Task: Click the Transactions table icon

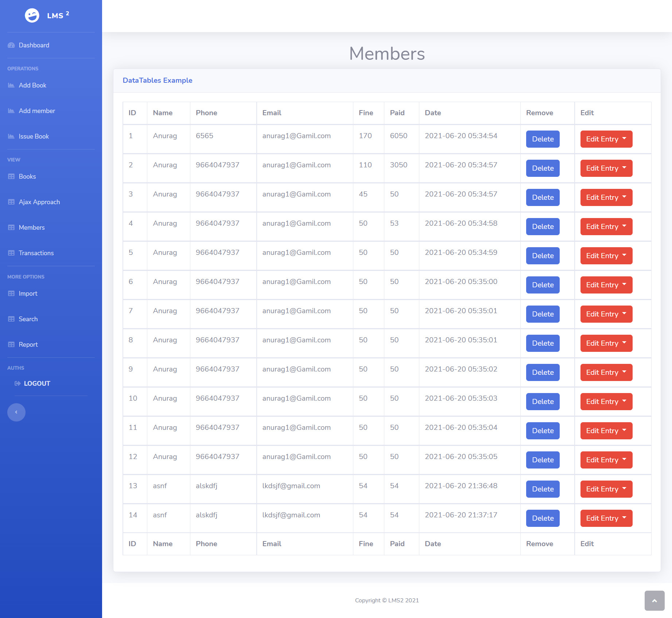Action: [x=11, y=253]
